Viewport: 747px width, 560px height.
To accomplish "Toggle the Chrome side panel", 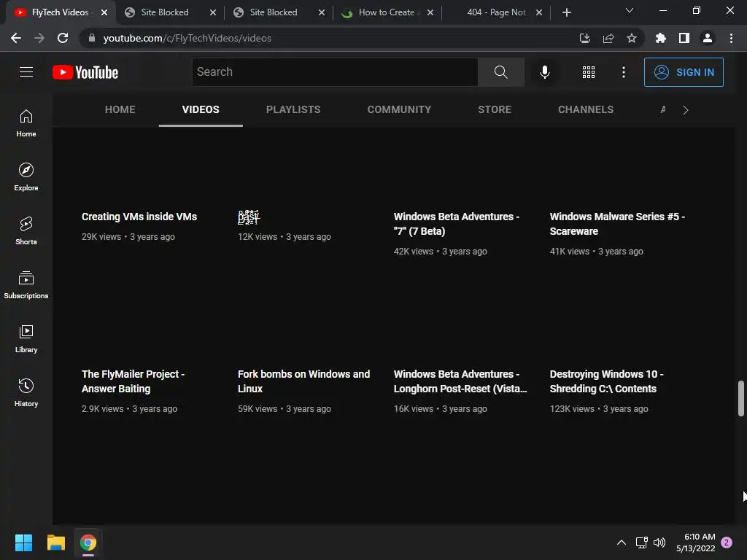I will [684, 38].
